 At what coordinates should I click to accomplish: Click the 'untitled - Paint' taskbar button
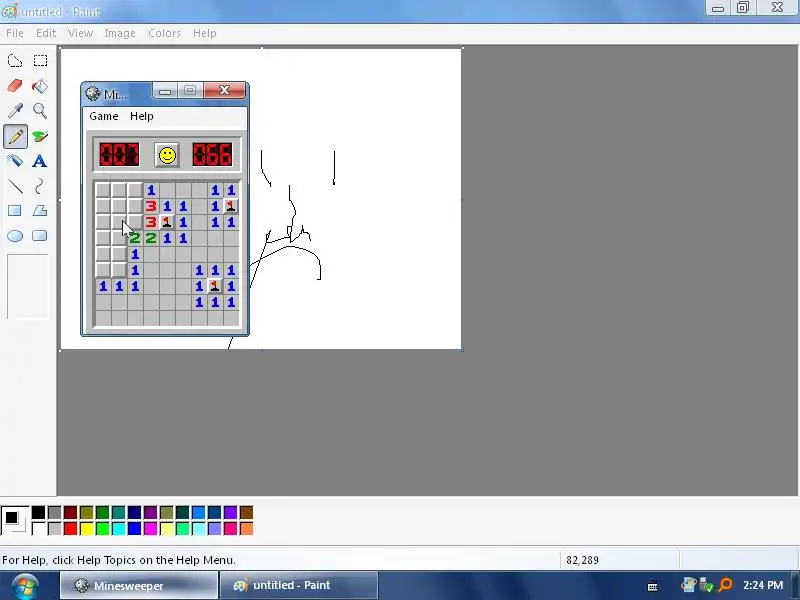coord(298,586)
